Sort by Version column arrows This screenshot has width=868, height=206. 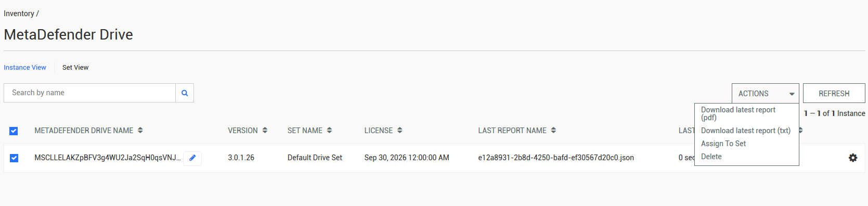click(265, 131)
